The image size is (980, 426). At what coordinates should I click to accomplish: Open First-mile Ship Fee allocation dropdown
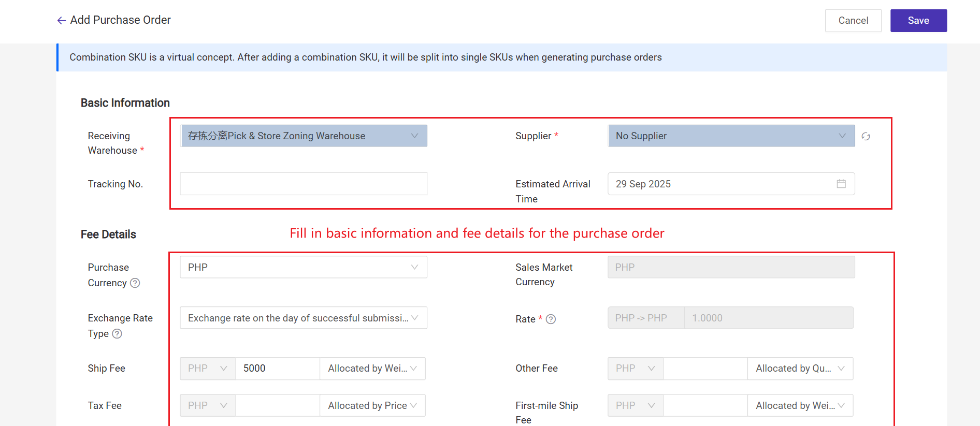coord(800,406)
